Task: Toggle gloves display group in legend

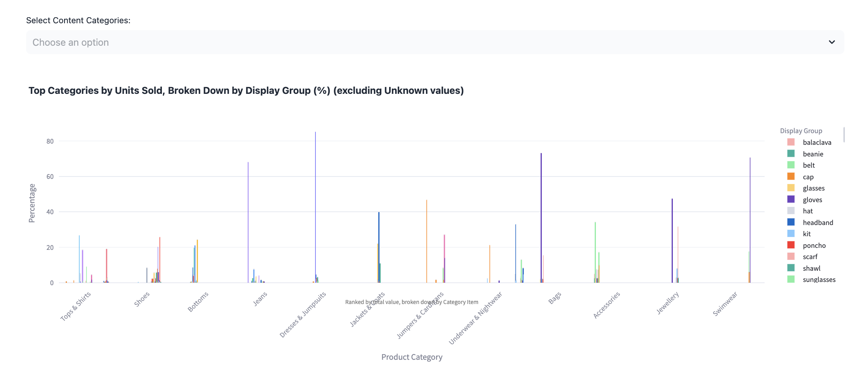Action: (x=805, y=200)
